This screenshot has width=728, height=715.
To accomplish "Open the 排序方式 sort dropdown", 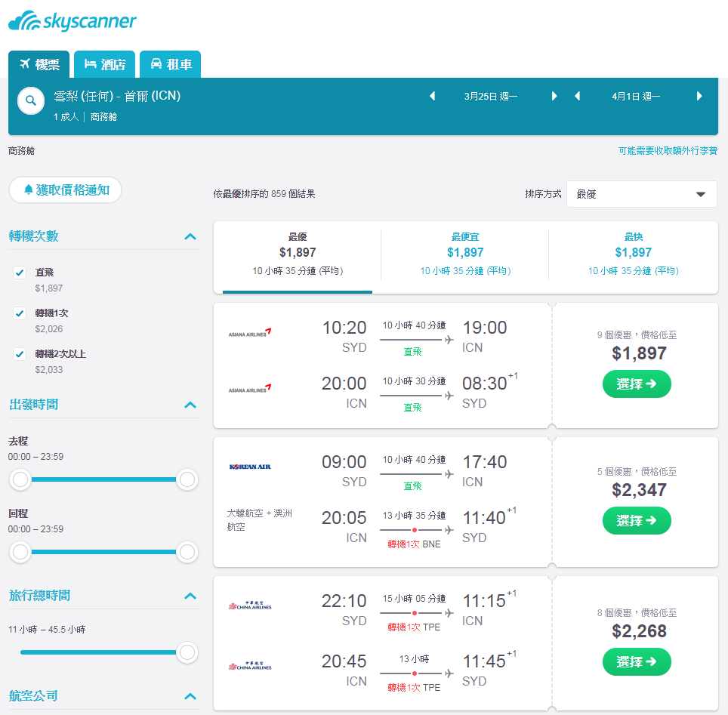I will pyautogui.click(x=642, y=194).
